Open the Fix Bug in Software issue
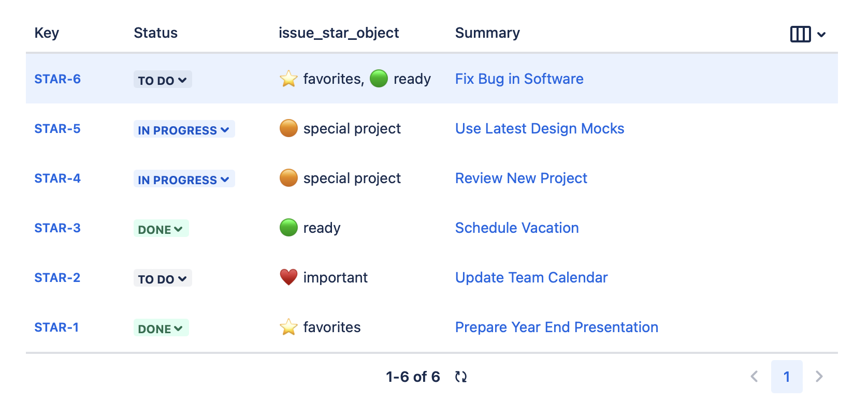868x417 pixels. point(519,79)
